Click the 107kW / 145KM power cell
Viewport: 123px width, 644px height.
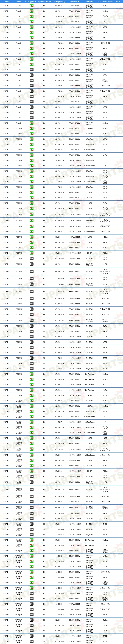coord(75,396)
